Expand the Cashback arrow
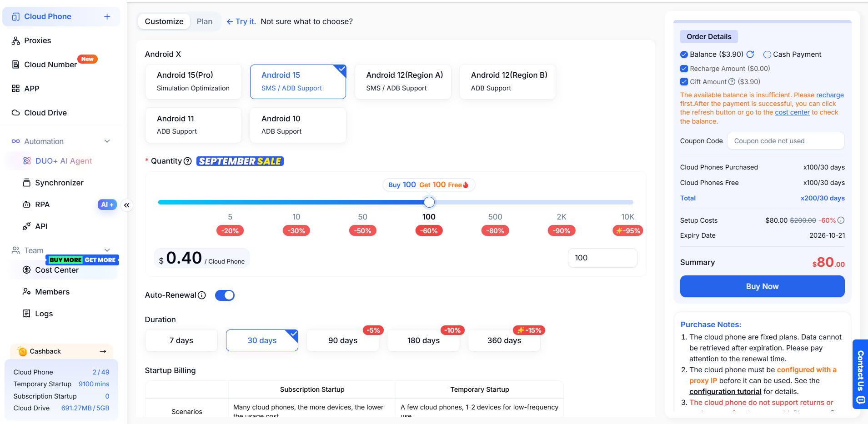Viewport: 868px width, 424px height. [103, 351]
